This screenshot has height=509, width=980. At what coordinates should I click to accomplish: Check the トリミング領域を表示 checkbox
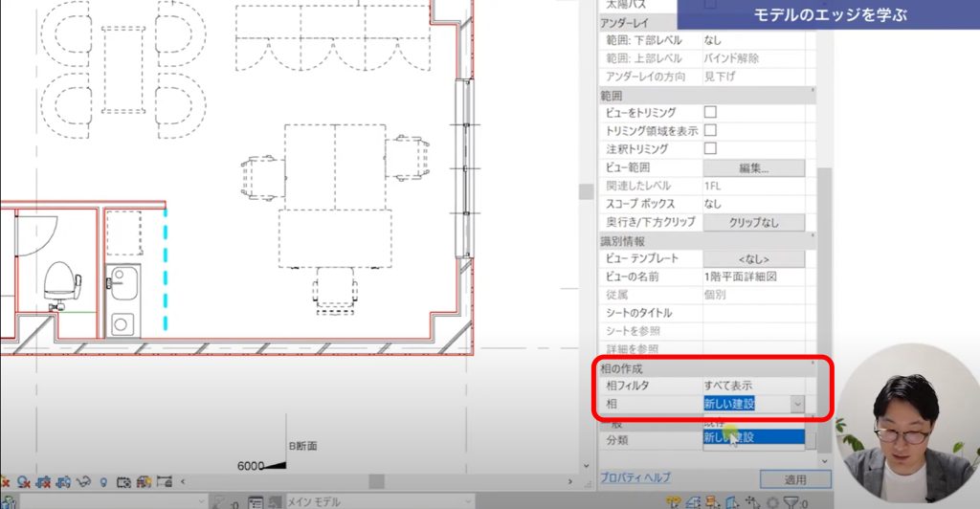pyautogui.click(x=710, y=130)
